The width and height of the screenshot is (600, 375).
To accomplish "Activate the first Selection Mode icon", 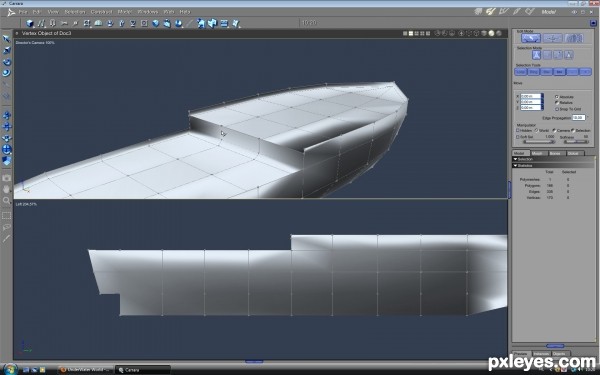I will pos(536,55).
